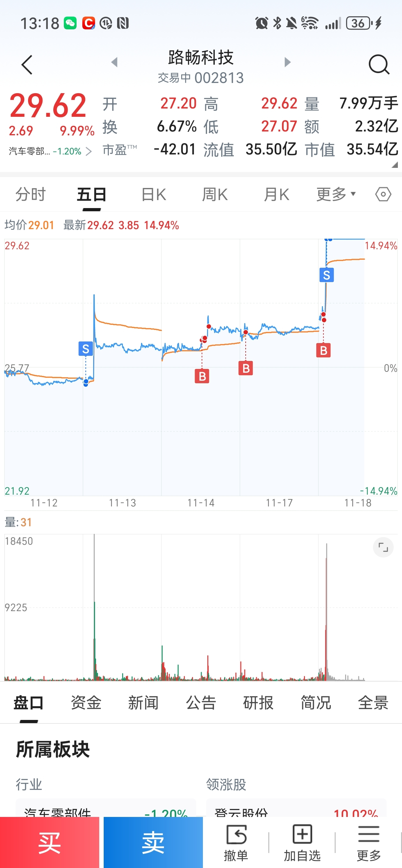This screenshot has height=868, width=402.
Task: Click the B buy marker on 11-14
Action: click(202, 376)
